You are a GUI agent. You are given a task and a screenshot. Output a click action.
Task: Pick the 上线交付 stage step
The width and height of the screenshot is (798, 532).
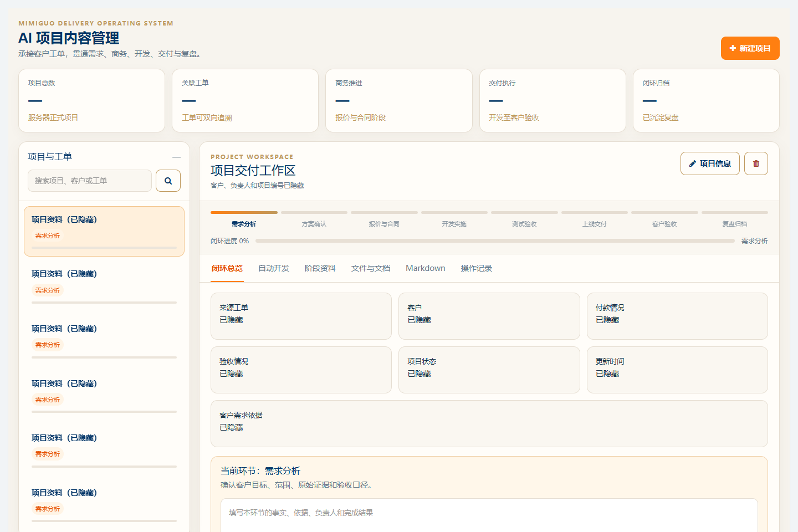[595, 219]
